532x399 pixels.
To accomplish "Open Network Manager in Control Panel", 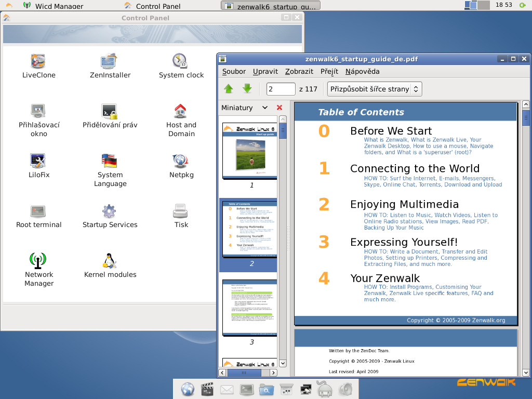I will click(x=38, y=270).
